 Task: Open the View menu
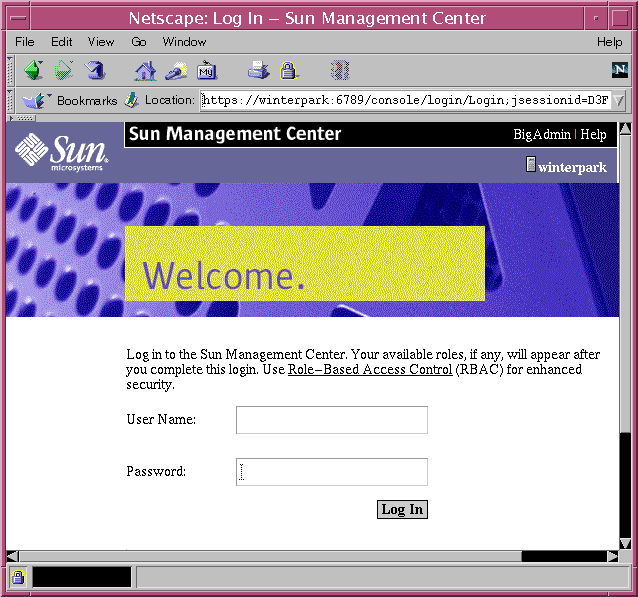click(x=101, y=42)
